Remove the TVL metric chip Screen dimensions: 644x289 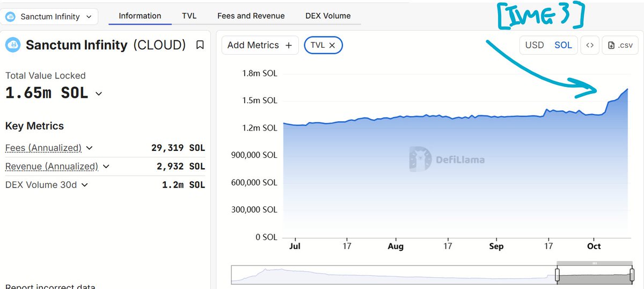click(x=332, y=46)
